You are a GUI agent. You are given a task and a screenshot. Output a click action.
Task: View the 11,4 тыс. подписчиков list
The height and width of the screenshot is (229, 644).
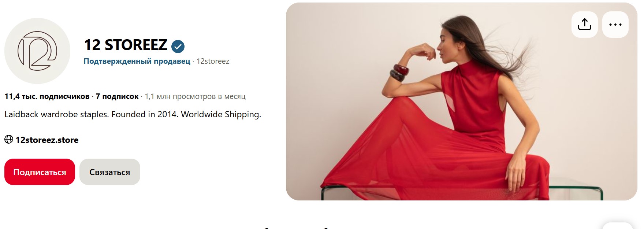(x=47, y=96)
